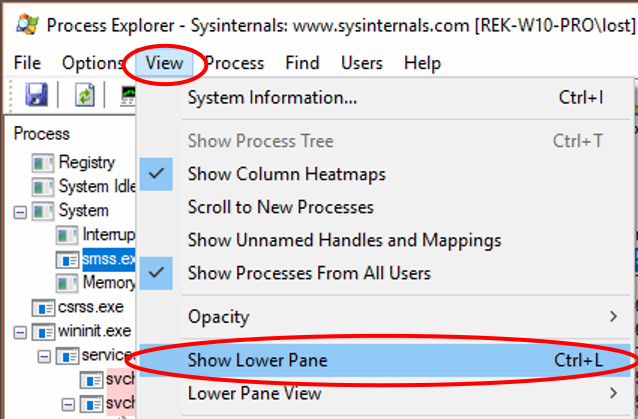Click the wininit.exe process icon
Viewport: 638px width, 419px height.
(x=44, y=331)
